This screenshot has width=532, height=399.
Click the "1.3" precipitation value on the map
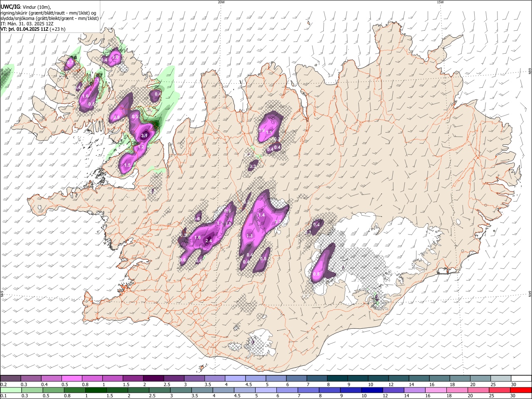(x=249, y=236)
